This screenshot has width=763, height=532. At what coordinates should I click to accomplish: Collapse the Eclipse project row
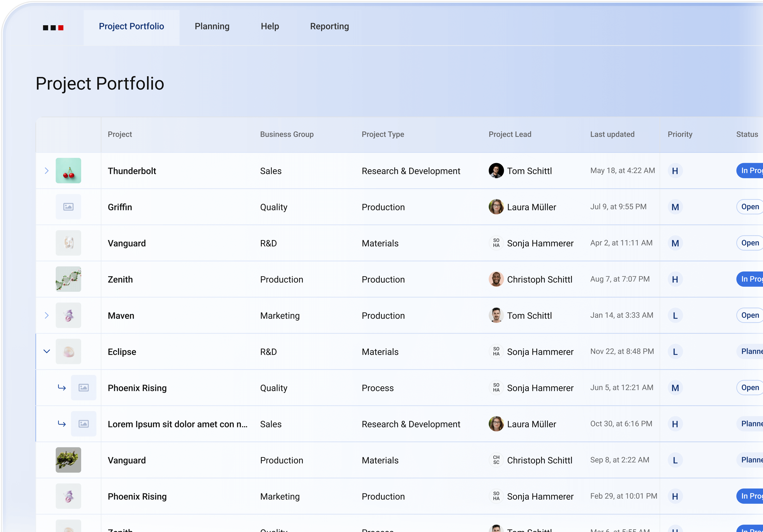coord(47,351)
